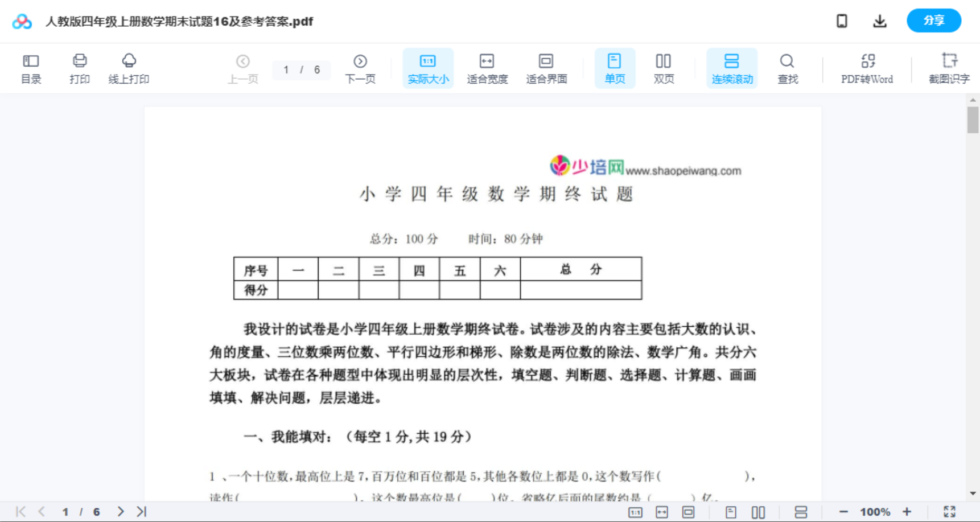
Task: Zoom in with the plus control
Action: click(x=907, y=511)
